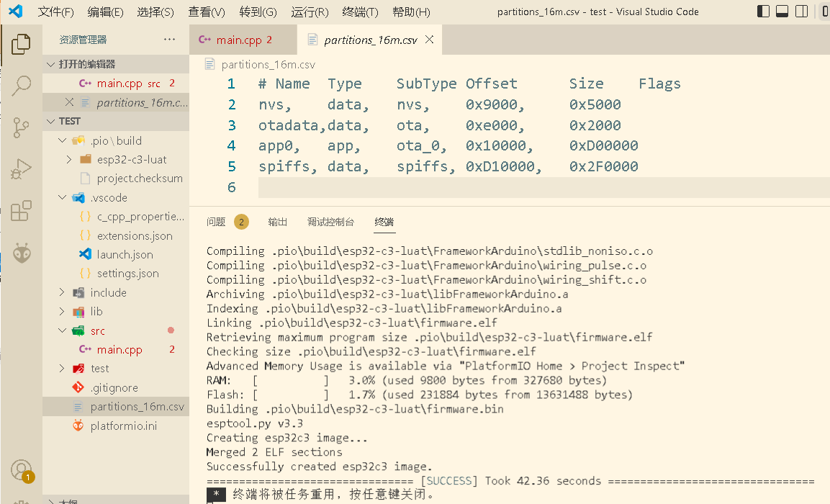The width and height of the screenshot is (830, 504).
Task: Toggle primary side bar layout icon
Action: [763, 11]
